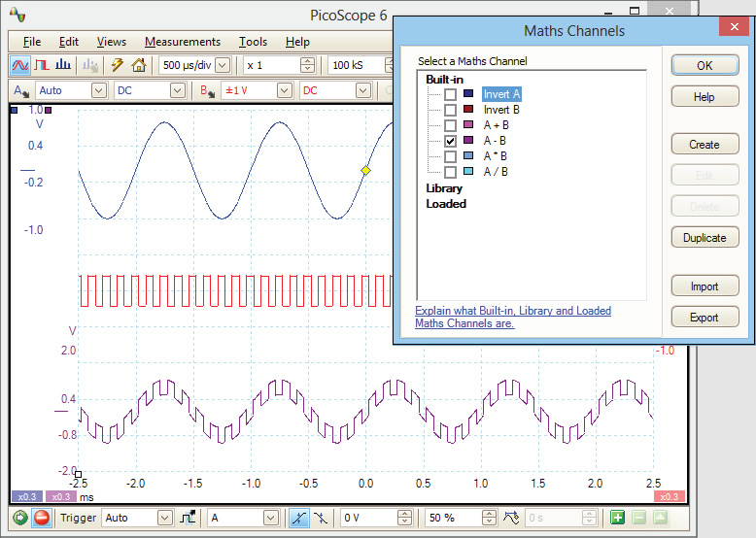Open the Measurements menu
756x538 pixels.
[x=183, y=42]
